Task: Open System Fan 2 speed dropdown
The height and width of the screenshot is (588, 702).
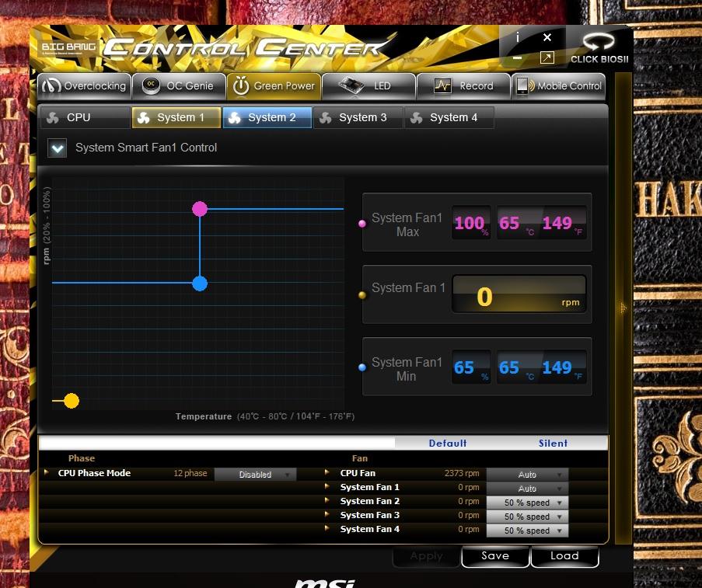Action: pyautogui.click(x=527, y=503)
